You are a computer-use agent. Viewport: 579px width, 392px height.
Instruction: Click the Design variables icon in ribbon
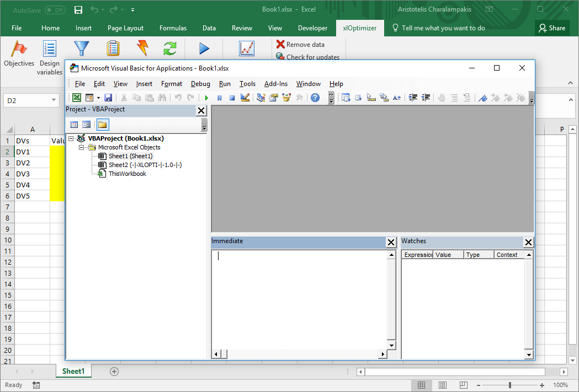click(x=50, y=49)
